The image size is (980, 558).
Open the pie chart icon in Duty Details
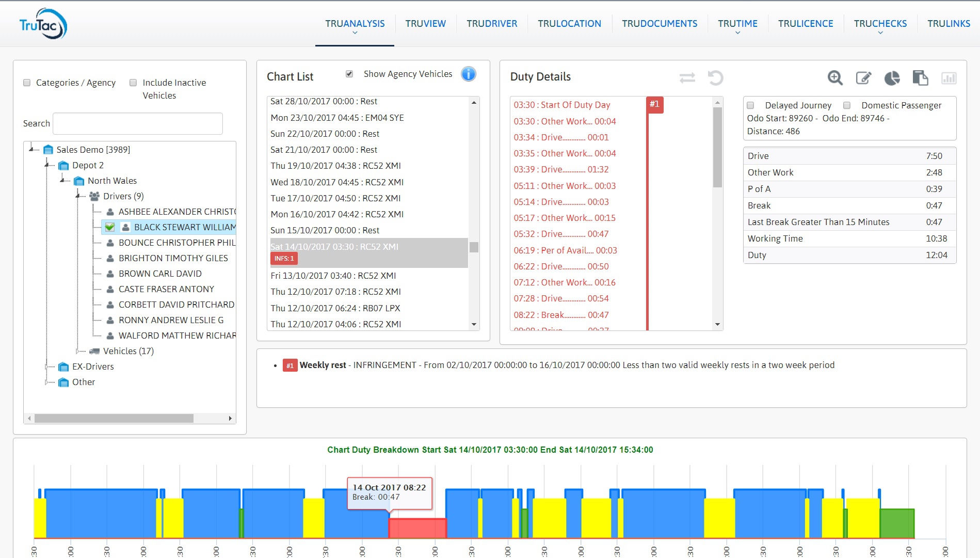pyautogui.click(x=892, y=78)
